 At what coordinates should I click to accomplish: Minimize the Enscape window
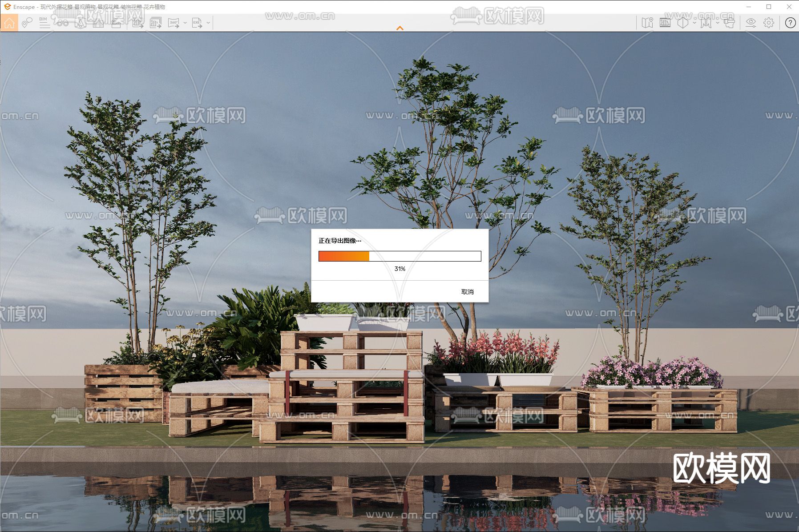pyautogui.click(x=749, y=7)
